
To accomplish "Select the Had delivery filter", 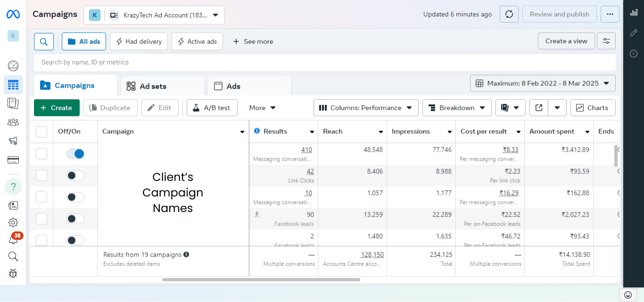I will pos(139,41).
